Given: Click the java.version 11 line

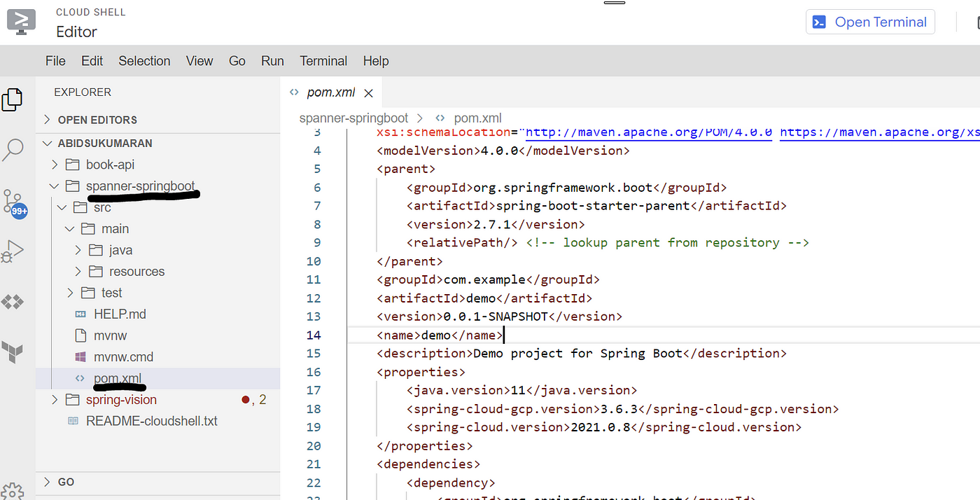Looking at the screenshot, I should [522, 390].
